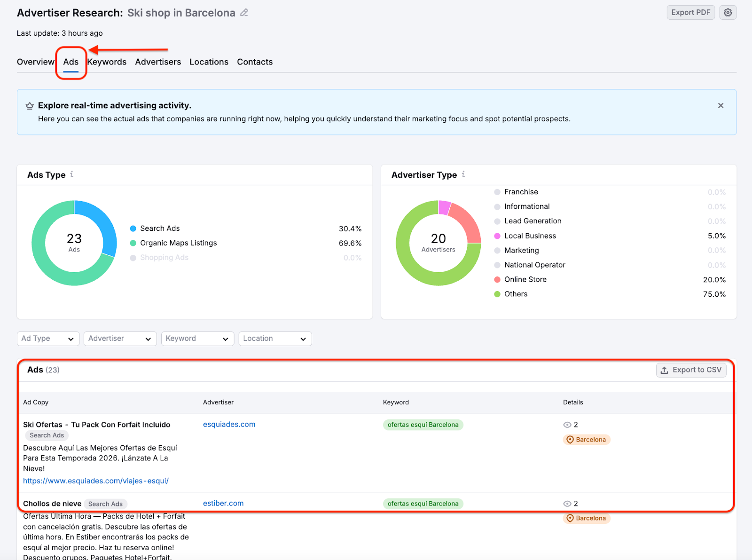Toggle the Online Store legend item
Viewport: 752px width, 560px height.
pos(525,279)
